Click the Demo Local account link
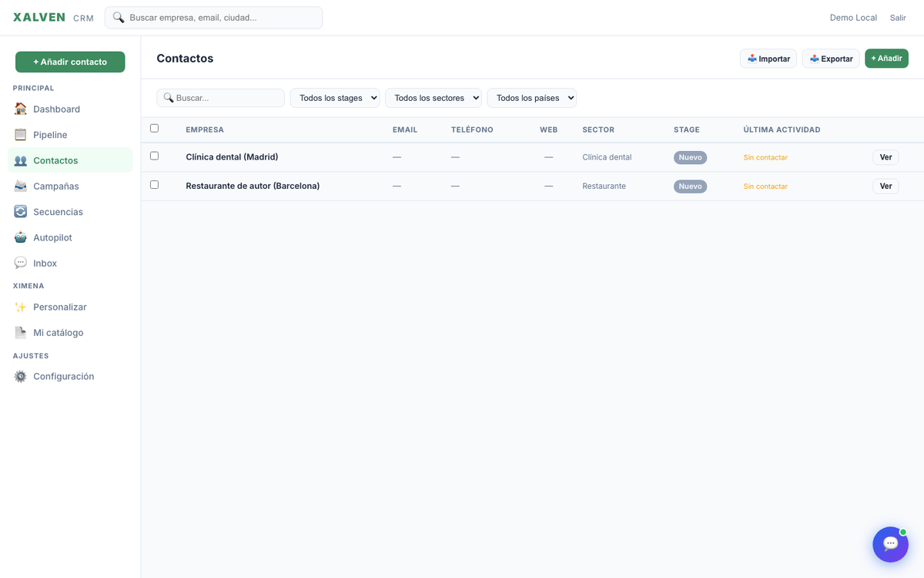Image resolution: width=924 pixels, height=578 pixels. [x=853, y=18]
